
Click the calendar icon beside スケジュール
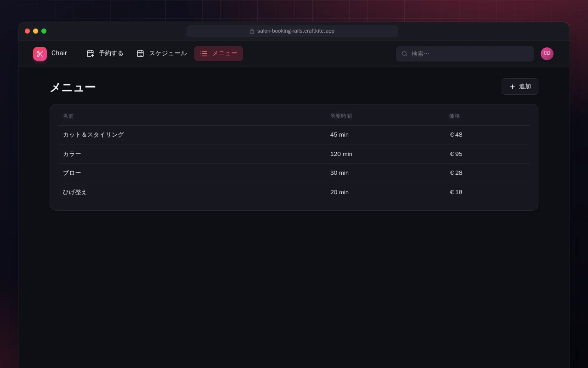(140, 53)
